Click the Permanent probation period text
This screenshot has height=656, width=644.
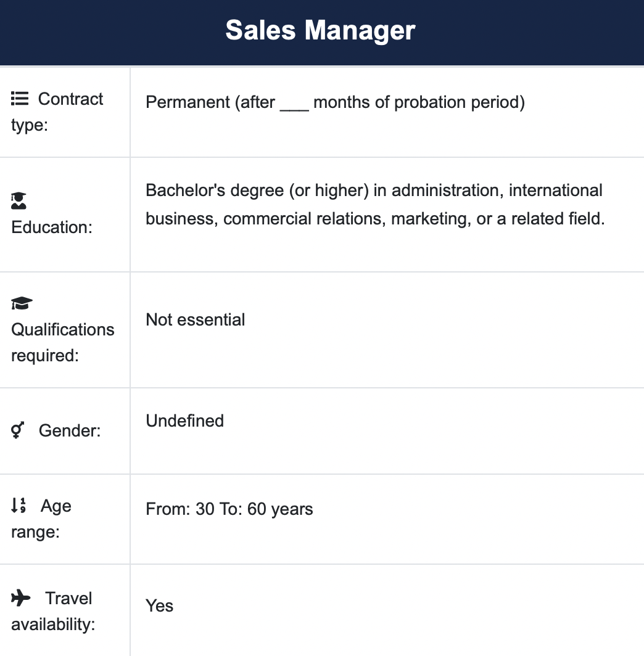point(335,102)
